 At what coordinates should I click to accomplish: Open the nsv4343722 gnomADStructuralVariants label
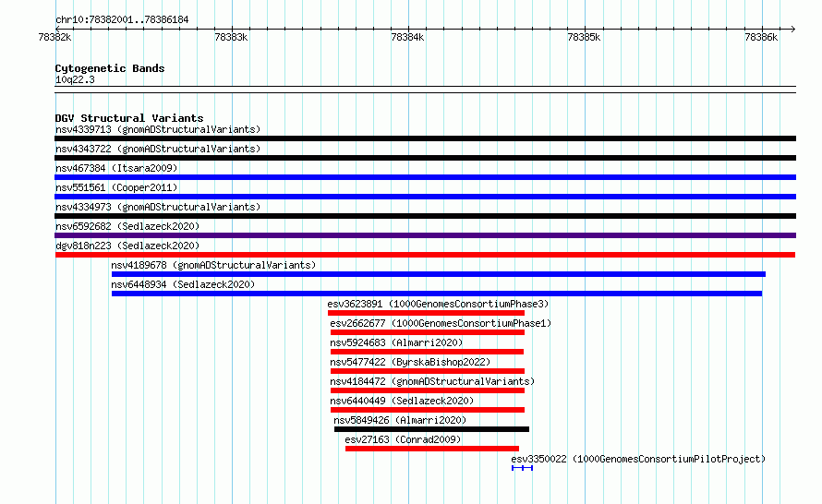[158, 149]
